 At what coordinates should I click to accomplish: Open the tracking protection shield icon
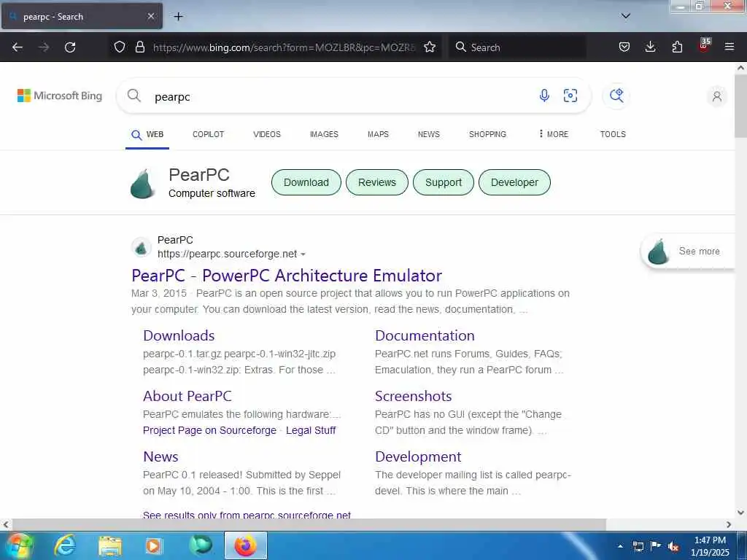click(120, 47)
